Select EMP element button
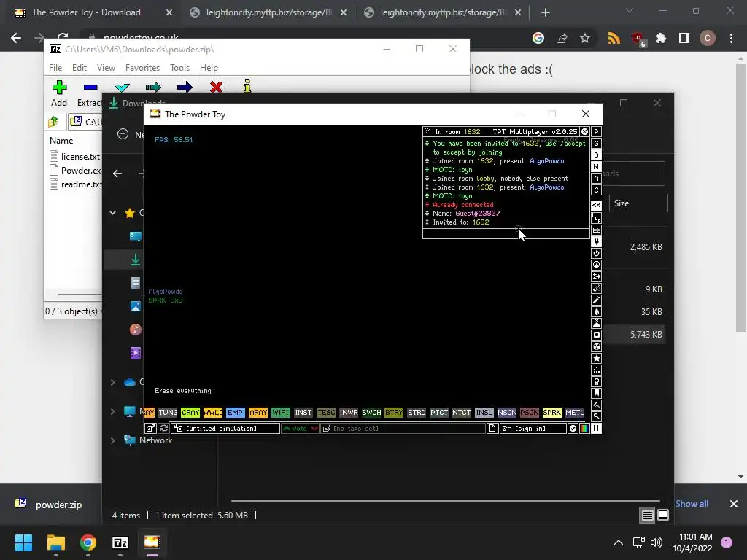This screenshot has height=560, width=747. [235, 413]
